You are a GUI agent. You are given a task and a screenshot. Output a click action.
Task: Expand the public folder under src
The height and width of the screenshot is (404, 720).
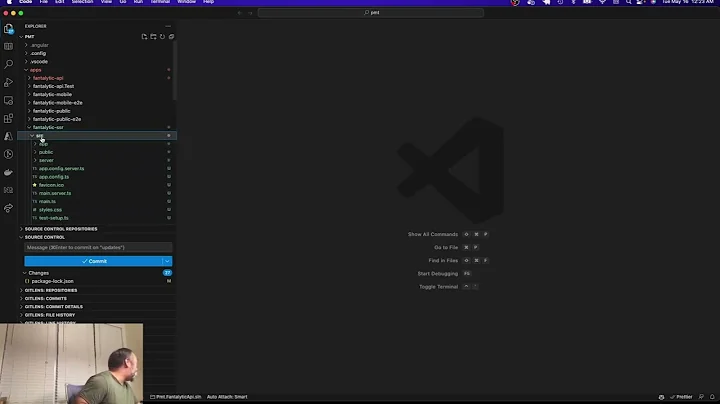tap(45, 152)
